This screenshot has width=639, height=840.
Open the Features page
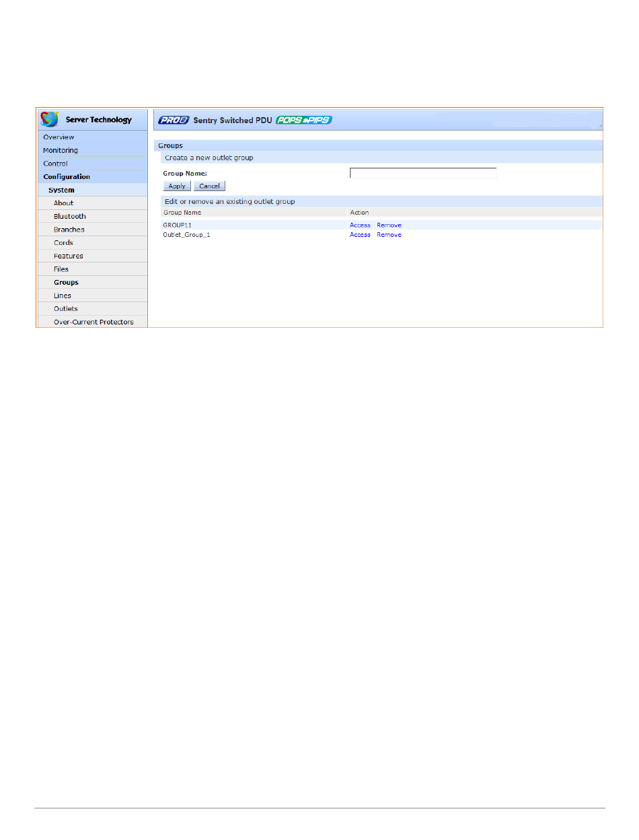(91, 256)
